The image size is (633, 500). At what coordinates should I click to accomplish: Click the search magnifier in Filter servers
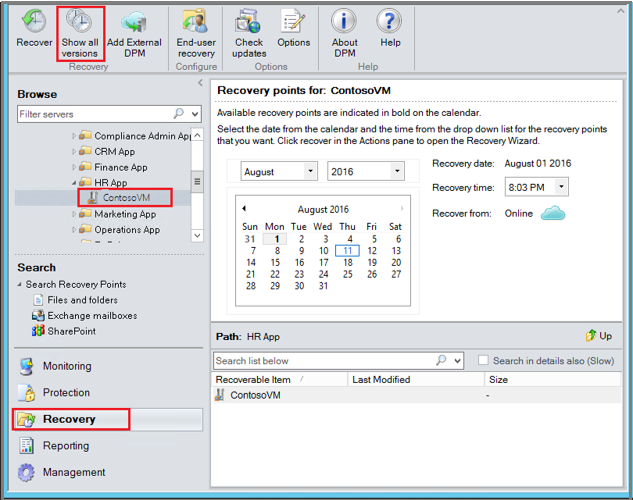pyautogui.click(x=178, y=113)
